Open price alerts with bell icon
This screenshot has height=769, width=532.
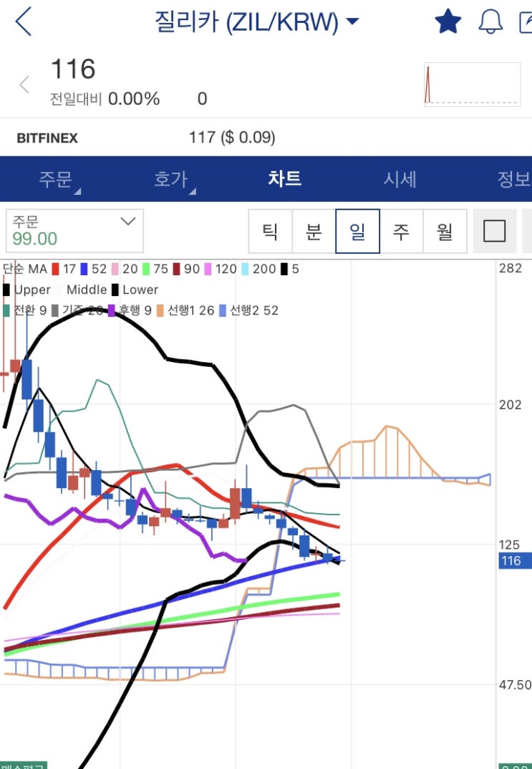click(x=490, y=22)
